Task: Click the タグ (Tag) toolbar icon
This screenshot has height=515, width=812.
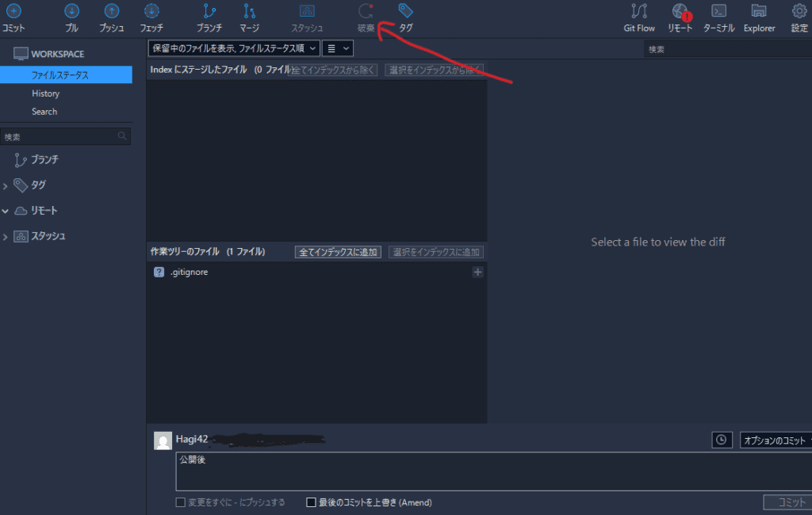Action: 405,12
